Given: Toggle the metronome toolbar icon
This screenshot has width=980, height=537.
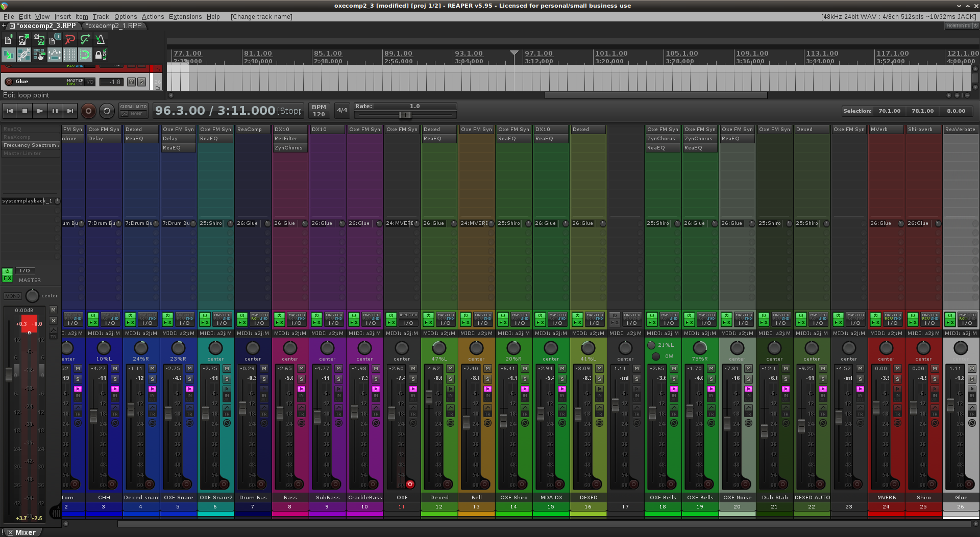Looking at the screenshot, I should pyautogui.click(x=101, y=39).
